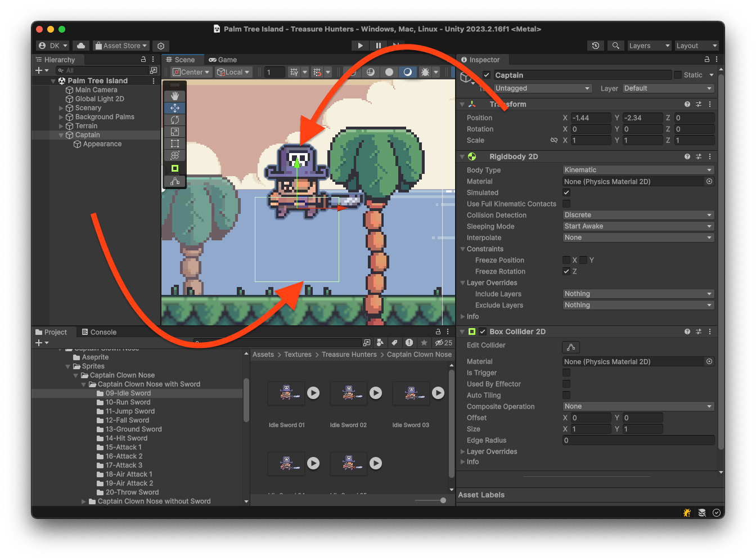Open the global search magnifier icon
The height and width of the screenshot is (560, 756).
[616, 46]
